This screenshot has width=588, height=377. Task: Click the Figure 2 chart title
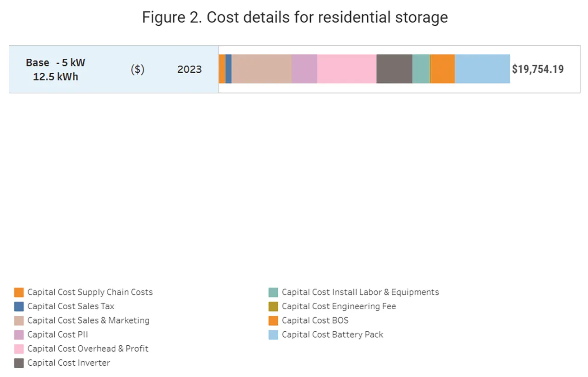294,17
